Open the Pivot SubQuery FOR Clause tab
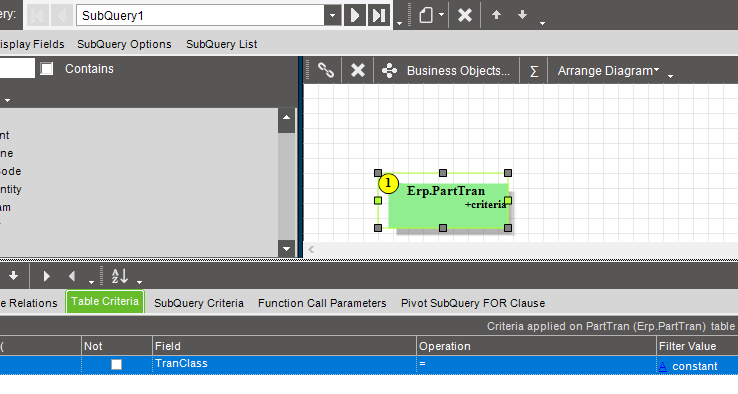Image resolution: width=738 pixels, height=394 pixels. pyautogui.click(x=473, y=303)
